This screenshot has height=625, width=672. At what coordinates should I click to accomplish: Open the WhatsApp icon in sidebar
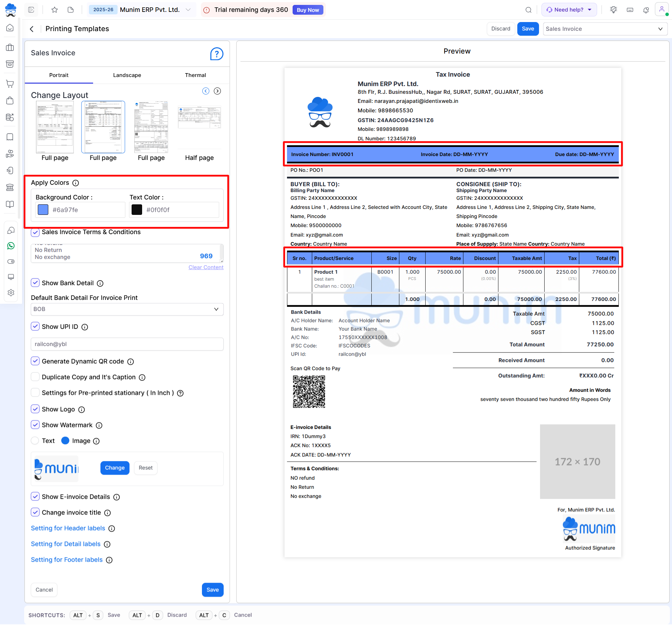coord(11,246)
